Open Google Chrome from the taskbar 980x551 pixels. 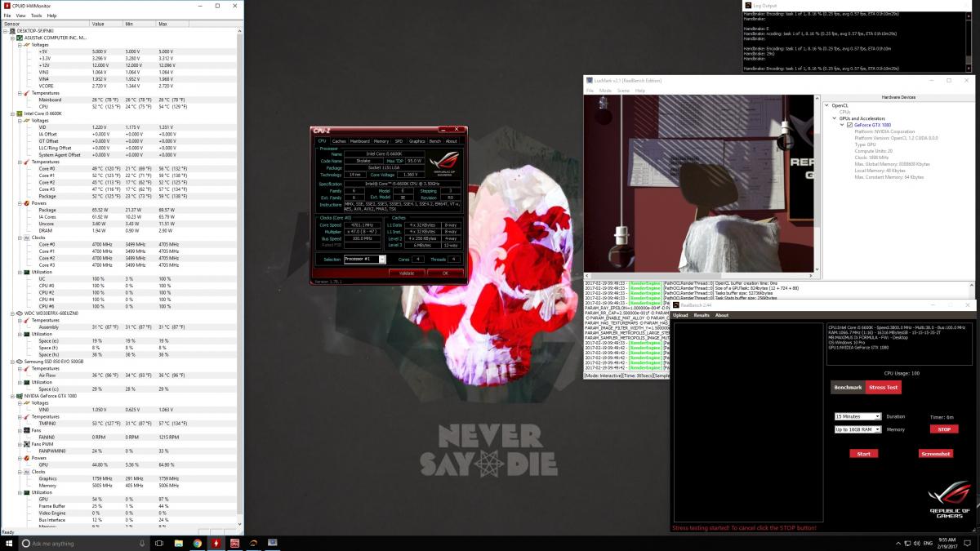[198, 543]
